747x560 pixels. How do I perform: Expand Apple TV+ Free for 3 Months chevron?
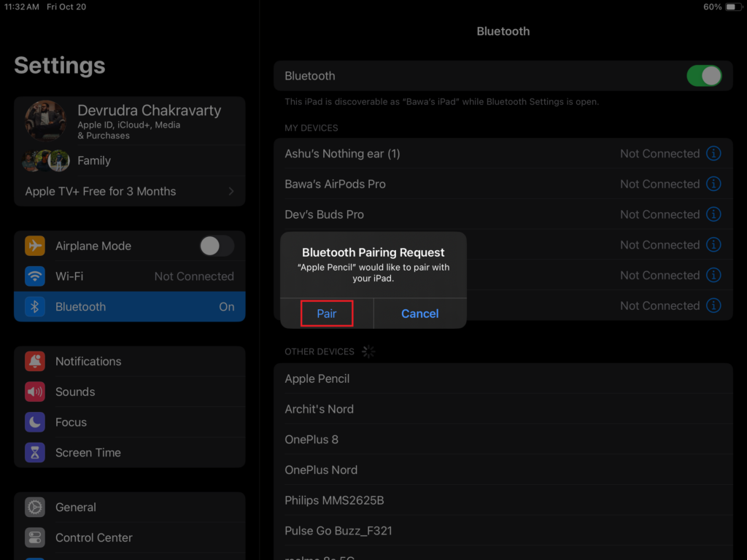[231, 191]
